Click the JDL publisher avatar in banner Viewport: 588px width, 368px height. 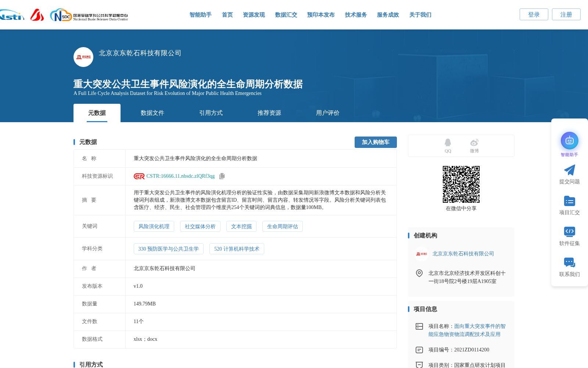tap(83, 57)
